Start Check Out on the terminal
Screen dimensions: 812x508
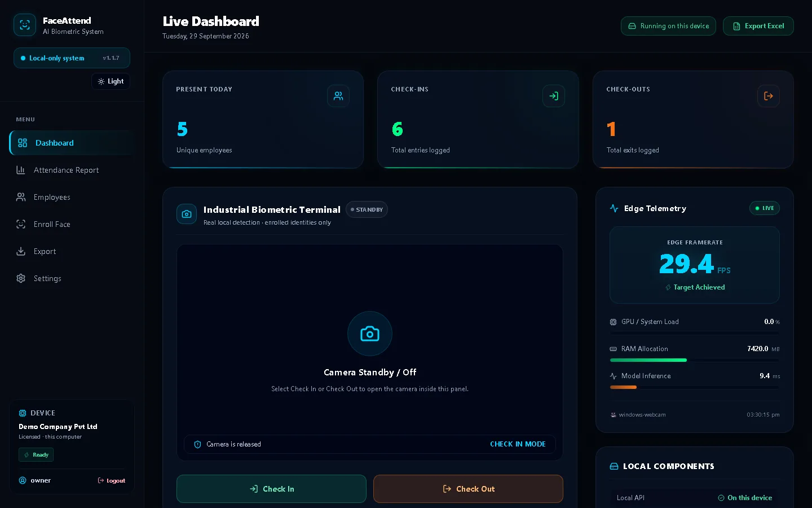coord(468,489)
